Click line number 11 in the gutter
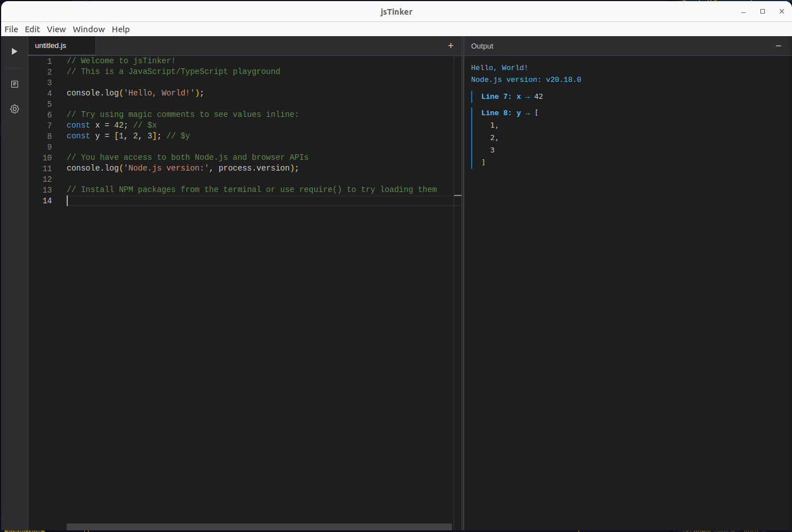792x532 pixels. coord(47,168)
